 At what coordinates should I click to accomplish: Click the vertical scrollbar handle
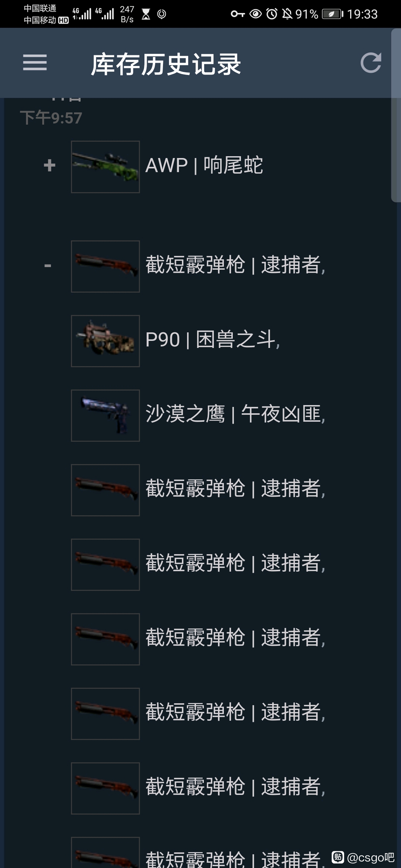396,115
